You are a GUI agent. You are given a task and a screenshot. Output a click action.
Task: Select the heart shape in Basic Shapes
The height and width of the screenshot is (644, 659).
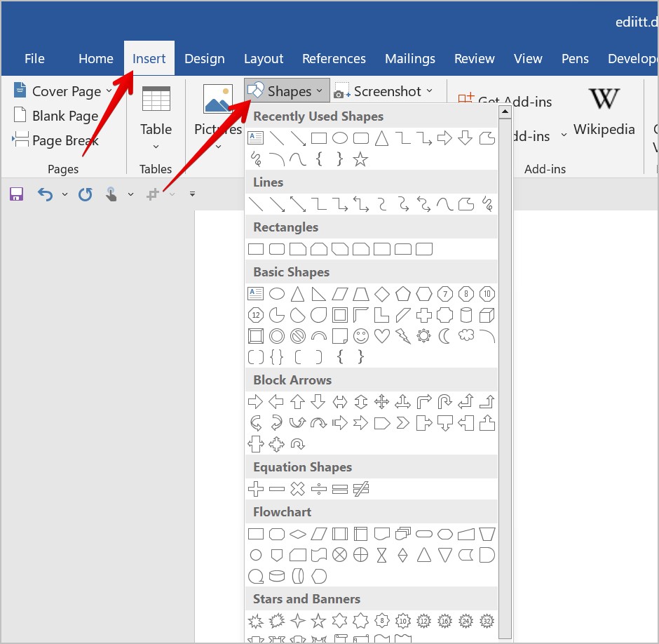click(381, 336)
